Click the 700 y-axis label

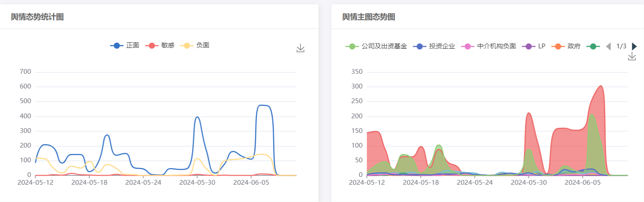[x=25, y=72]
